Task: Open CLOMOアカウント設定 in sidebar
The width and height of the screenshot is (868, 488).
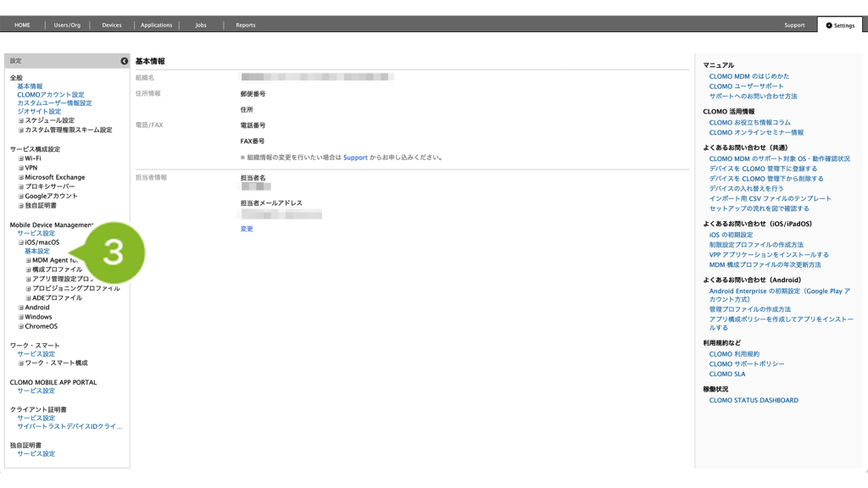Action: point(51,95)
